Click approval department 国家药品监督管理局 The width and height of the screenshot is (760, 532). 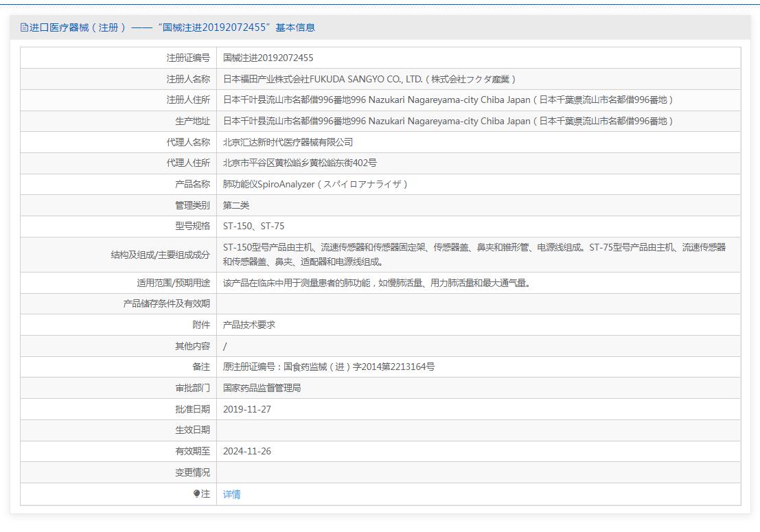coord(262,388)
